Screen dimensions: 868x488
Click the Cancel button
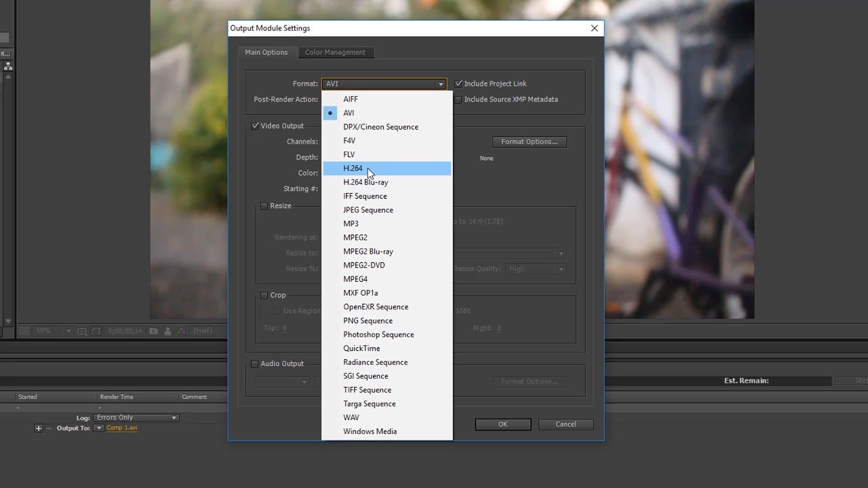pos(566,424)
